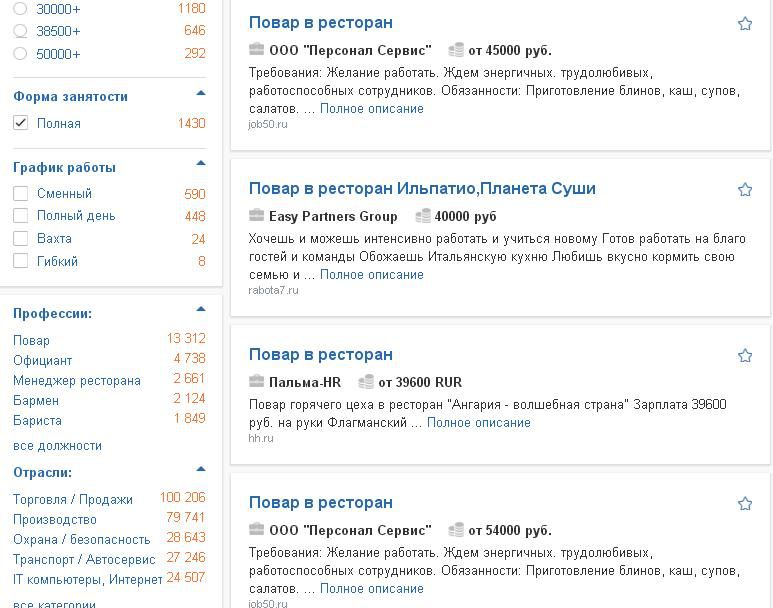The width and height of the screenshot is (773, 608).
Task: Select the 50000+ salary radio option
Action: (x=20, y=53)
